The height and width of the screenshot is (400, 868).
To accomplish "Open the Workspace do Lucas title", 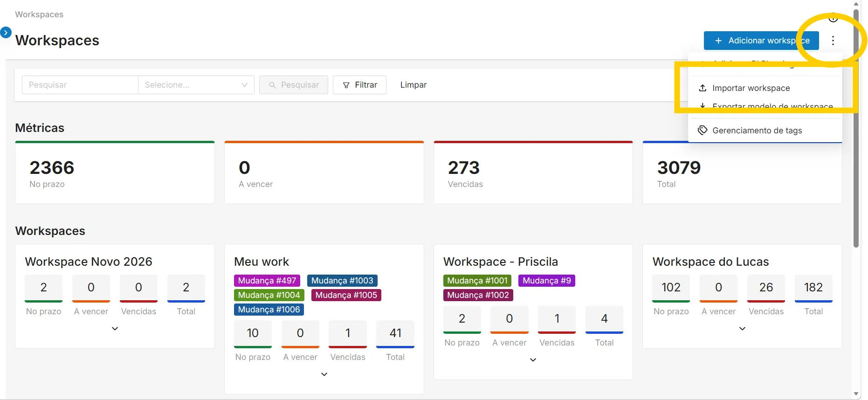I will (x=710, y=262).
